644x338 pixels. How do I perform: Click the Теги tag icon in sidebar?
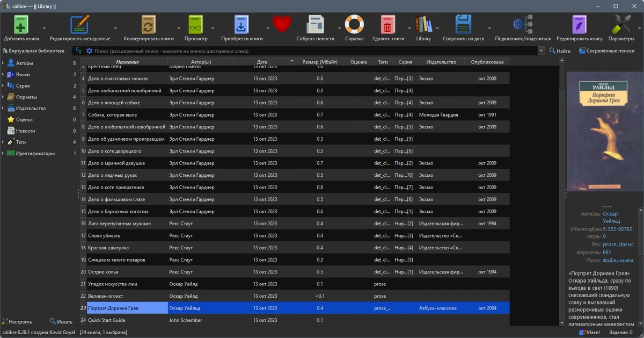tap(11, 142)
